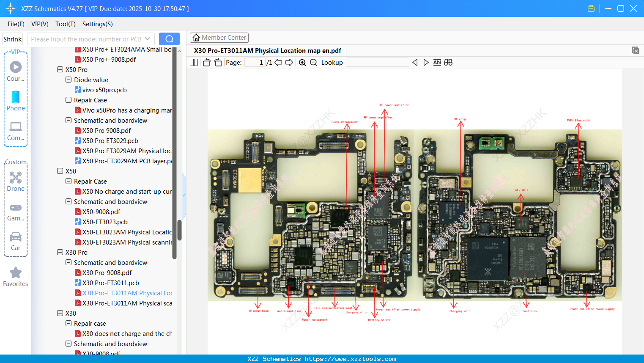
Task: Rotate the page clockwise
Action: 218,63
